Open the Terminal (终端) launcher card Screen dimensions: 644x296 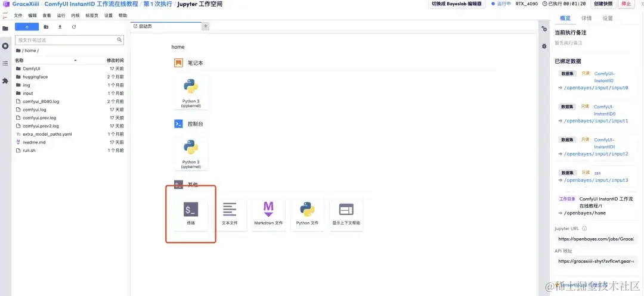click(191, 214)
